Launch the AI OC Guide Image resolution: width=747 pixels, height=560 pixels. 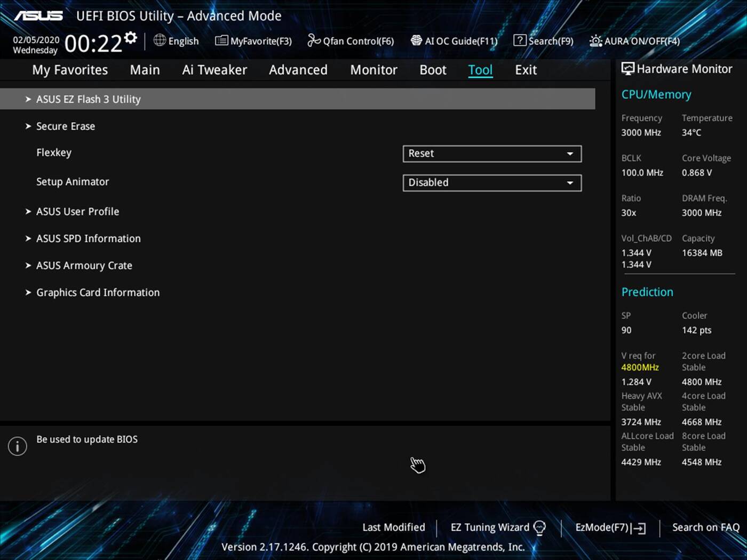(454, 41)
